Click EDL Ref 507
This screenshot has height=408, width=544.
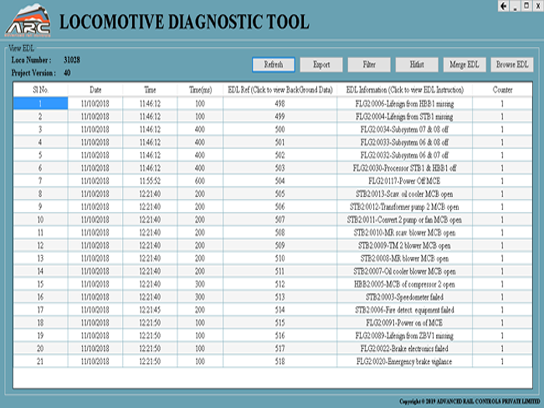point(280,220)
